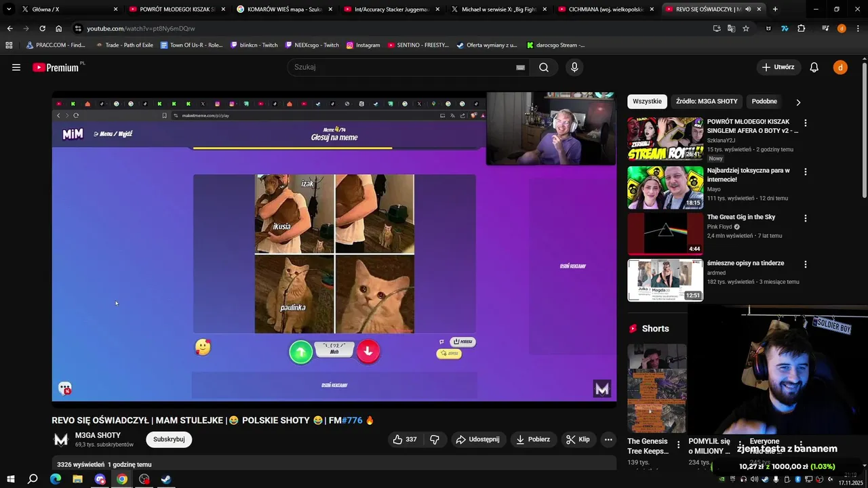Open Windows Start menu
This screenshot has width=868, height=488.
[10, 479]
